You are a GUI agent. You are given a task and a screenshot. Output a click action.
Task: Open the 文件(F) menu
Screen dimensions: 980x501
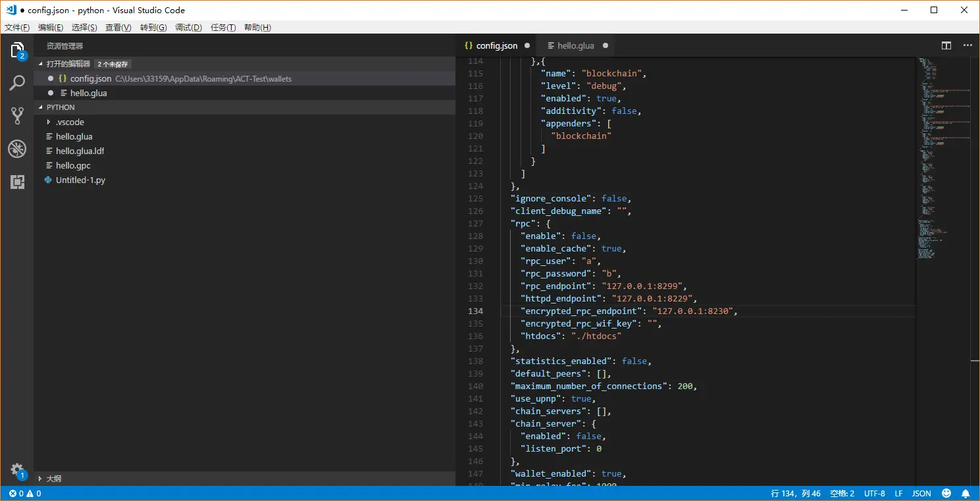coord(17,27)
